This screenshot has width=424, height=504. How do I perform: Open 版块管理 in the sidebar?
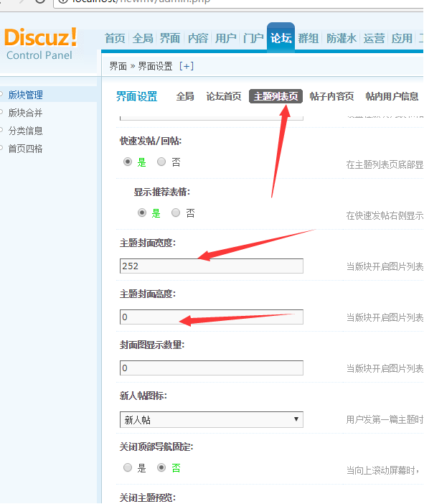tap(25, 95)
